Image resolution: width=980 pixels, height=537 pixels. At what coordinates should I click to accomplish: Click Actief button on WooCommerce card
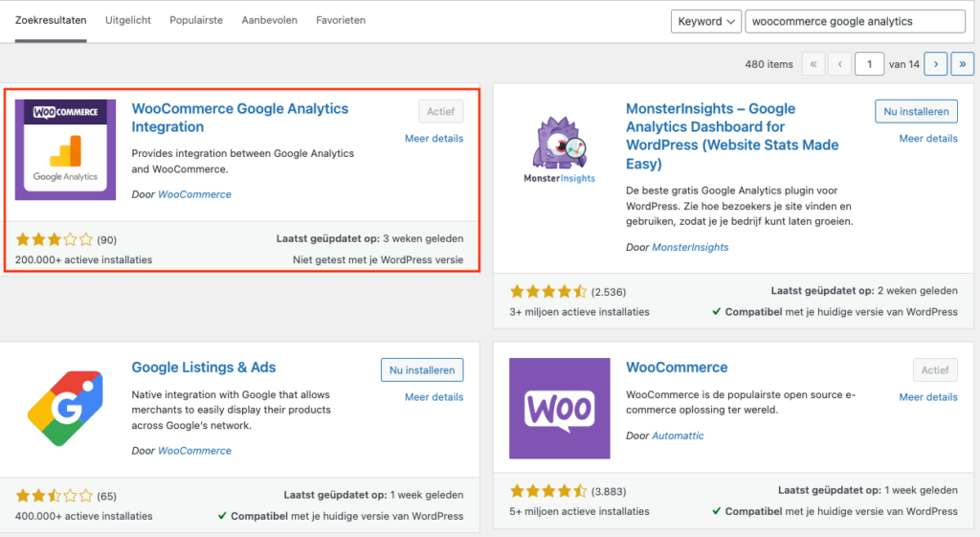935,370
